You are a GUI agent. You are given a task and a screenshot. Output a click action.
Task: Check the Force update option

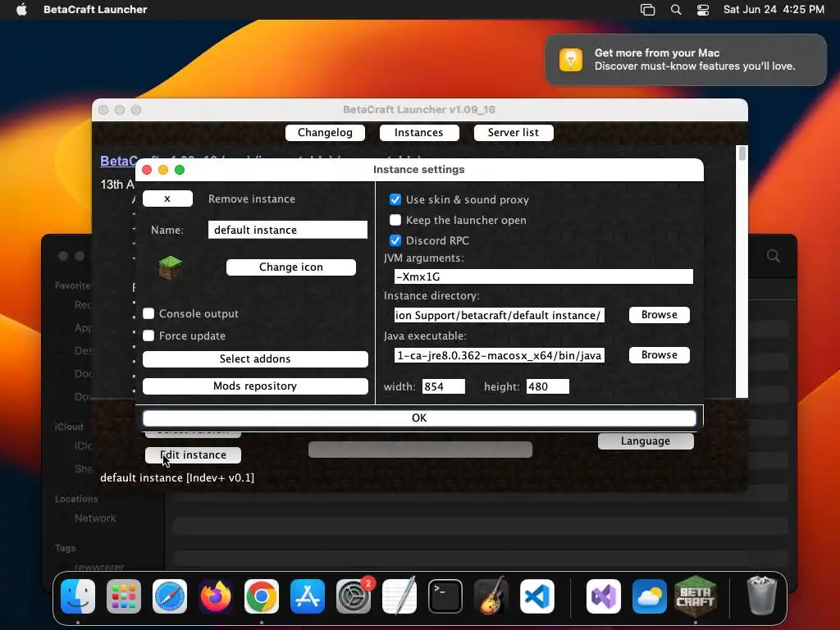click(x=148, y=336)
